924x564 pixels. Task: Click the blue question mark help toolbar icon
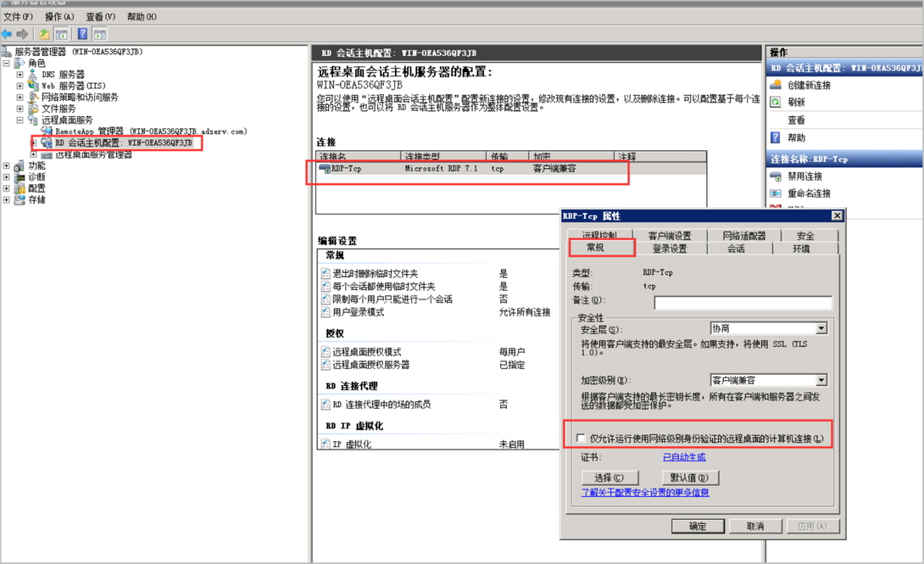82,34
